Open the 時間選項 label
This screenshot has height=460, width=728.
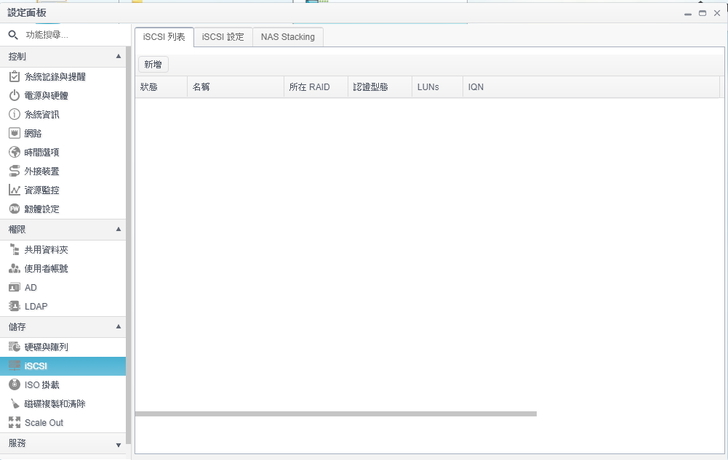coord(42,152)
